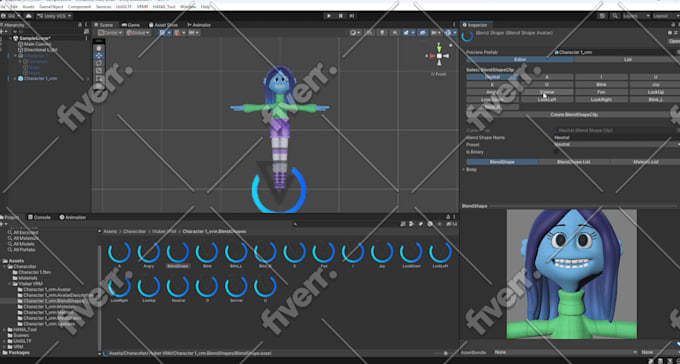Switch to the Console tab
This screenshot has height=364, width=680.
[39, 217]
